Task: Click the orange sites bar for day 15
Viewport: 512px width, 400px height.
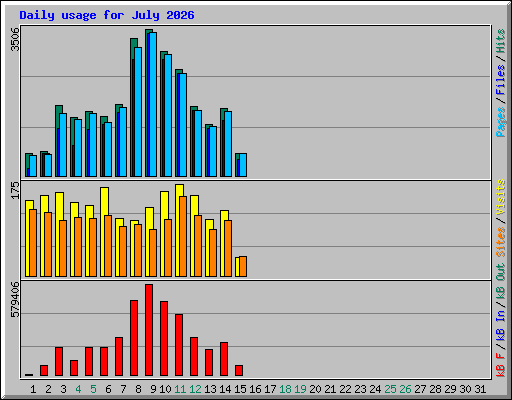Action: pos(243,266)
